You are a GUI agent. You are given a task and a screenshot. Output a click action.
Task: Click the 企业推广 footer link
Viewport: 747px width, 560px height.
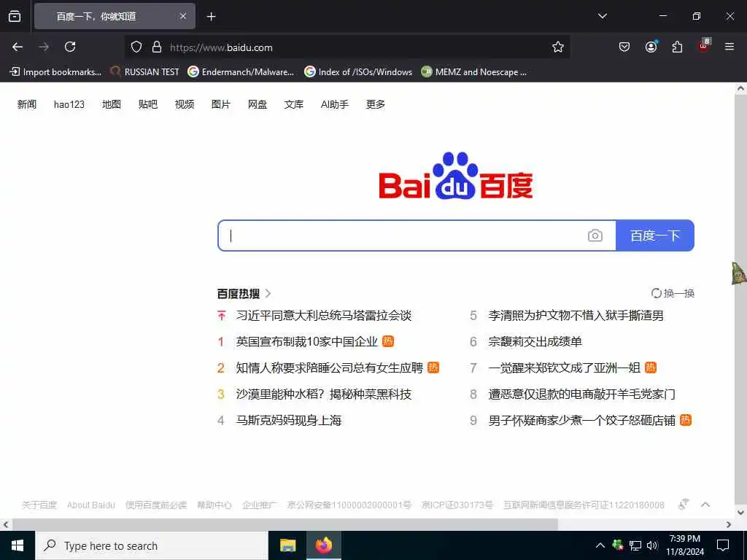pos(260,505)
